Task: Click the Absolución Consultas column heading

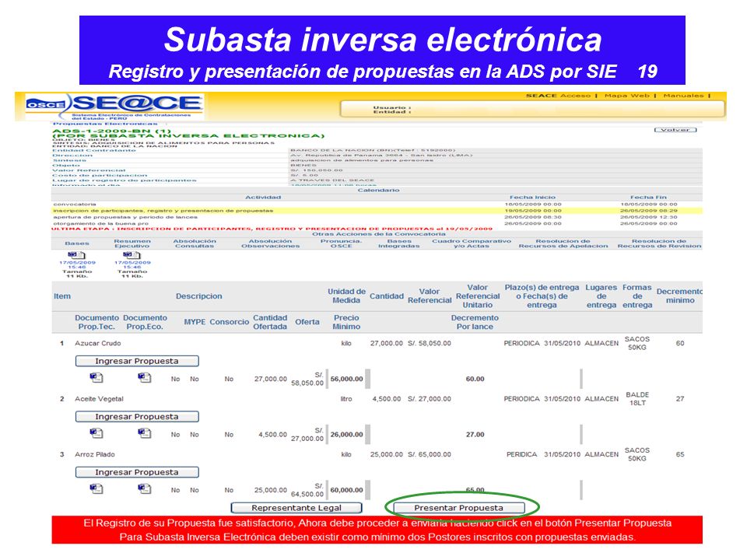Action: coord(195,243)
